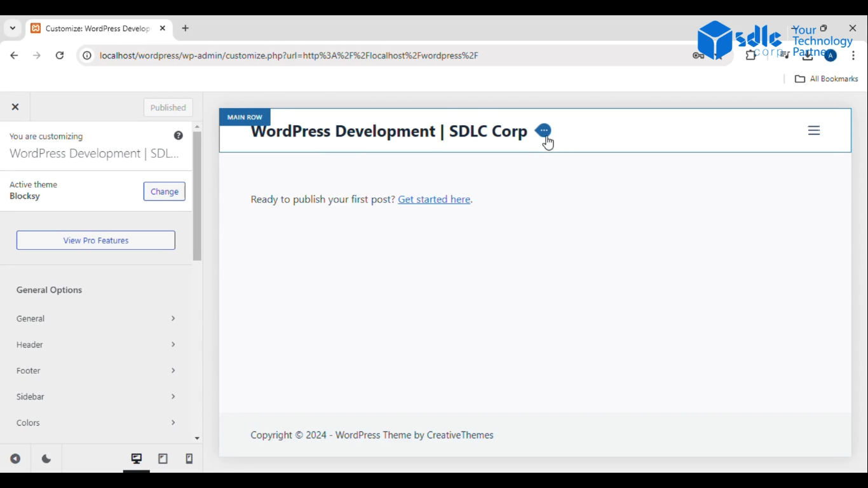868x488 pixels.
Task: Open the customizer help question mark
Action: (179, 135)
